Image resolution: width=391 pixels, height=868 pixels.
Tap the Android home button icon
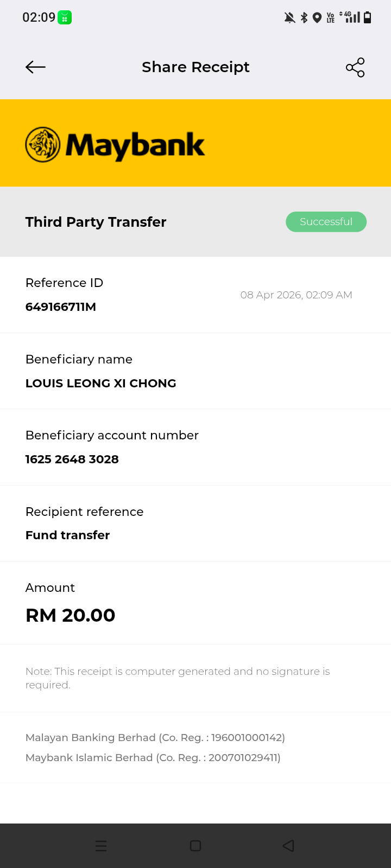point(195,846)
